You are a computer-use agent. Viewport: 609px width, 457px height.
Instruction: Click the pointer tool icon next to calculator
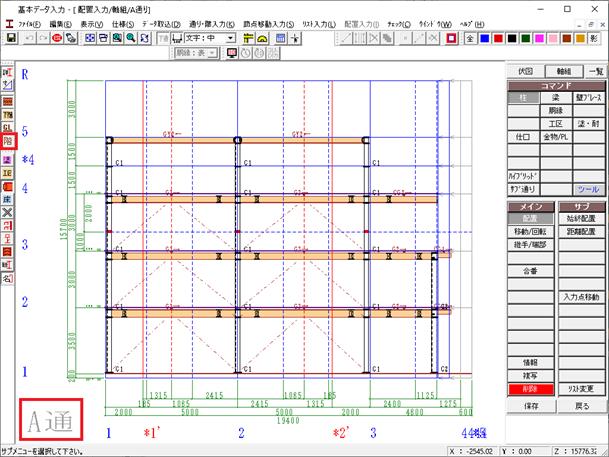pyautogui.click(x=295, y=38)
